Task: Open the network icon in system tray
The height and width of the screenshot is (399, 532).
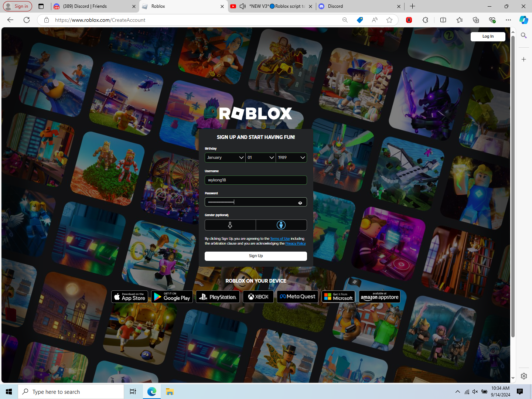Action: click(467, 392)
